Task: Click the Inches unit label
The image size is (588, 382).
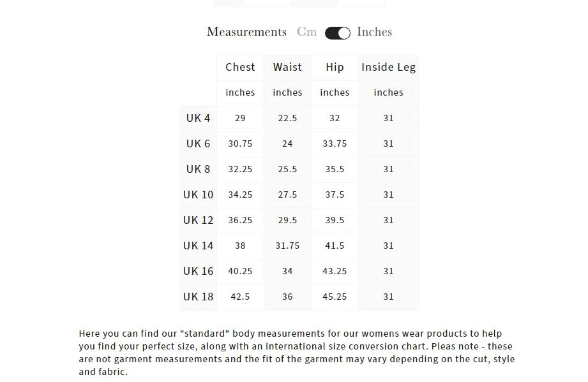Action: (374, 32)
